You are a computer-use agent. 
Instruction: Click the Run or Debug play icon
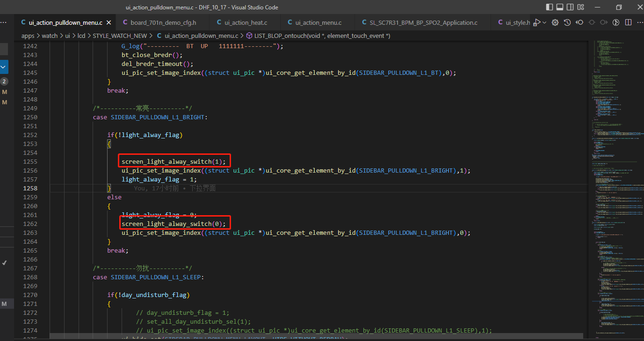(538, 22)
